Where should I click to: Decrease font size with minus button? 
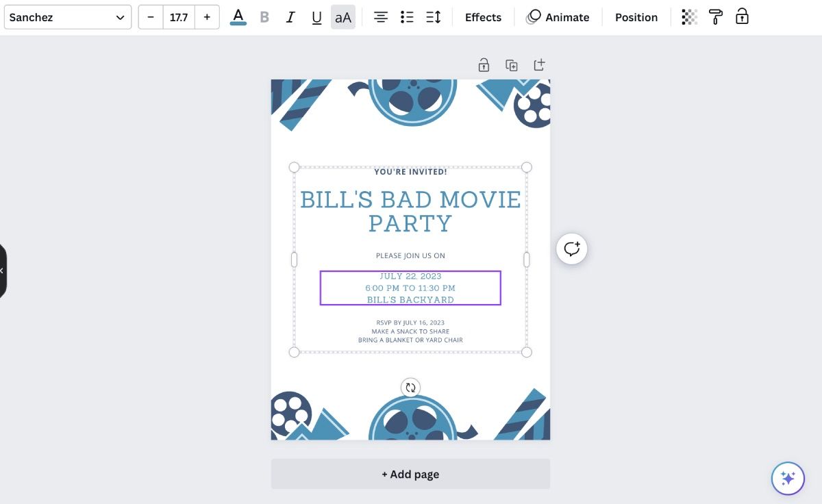click(x=151, y=17)
